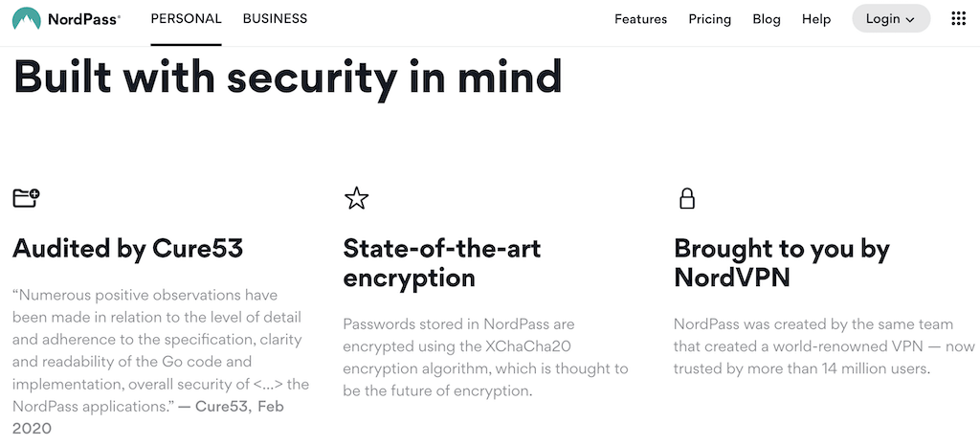This screenshot has height=445, width=980.
Task: Click the chevron arrow inside Login
Action: 910,20
